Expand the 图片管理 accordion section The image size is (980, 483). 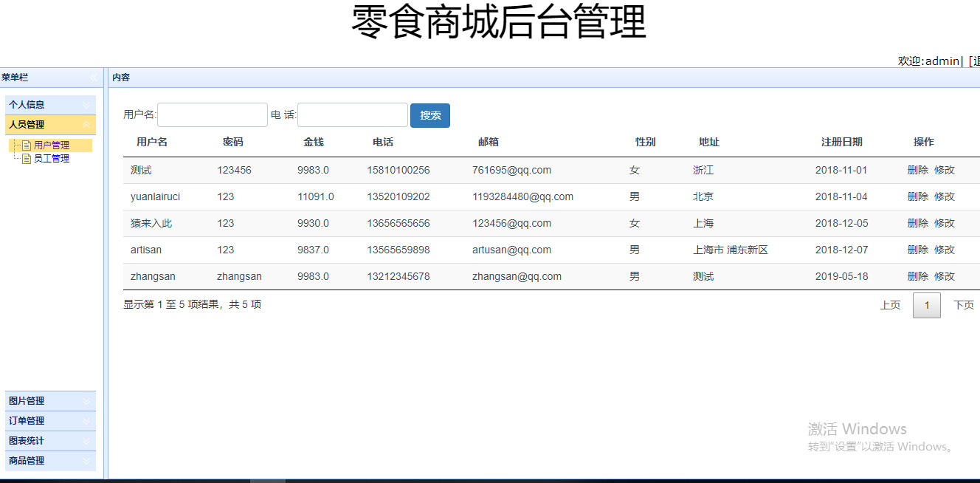point(87,401)
